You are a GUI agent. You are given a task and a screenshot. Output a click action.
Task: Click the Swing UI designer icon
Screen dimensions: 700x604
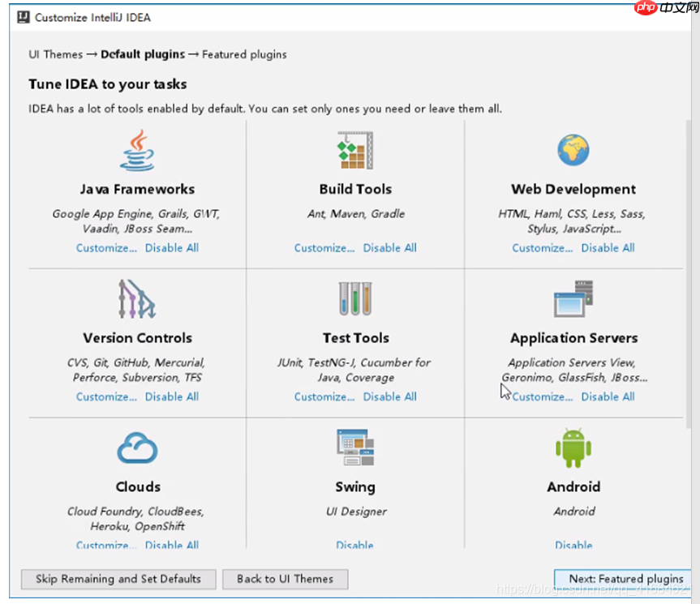pyautogui.click(x=355, y=448)
